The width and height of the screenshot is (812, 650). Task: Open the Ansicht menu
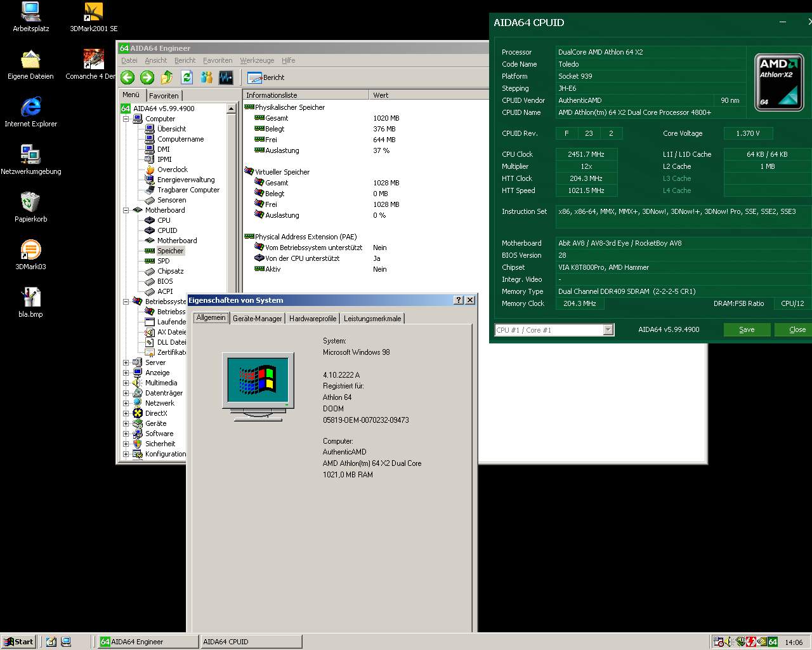click(x=156, y=60)
